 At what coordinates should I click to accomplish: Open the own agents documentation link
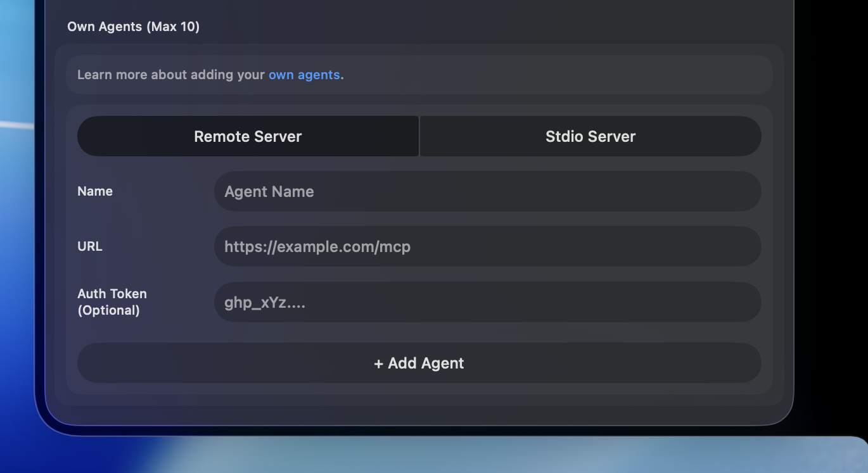(x=304, y=75)
